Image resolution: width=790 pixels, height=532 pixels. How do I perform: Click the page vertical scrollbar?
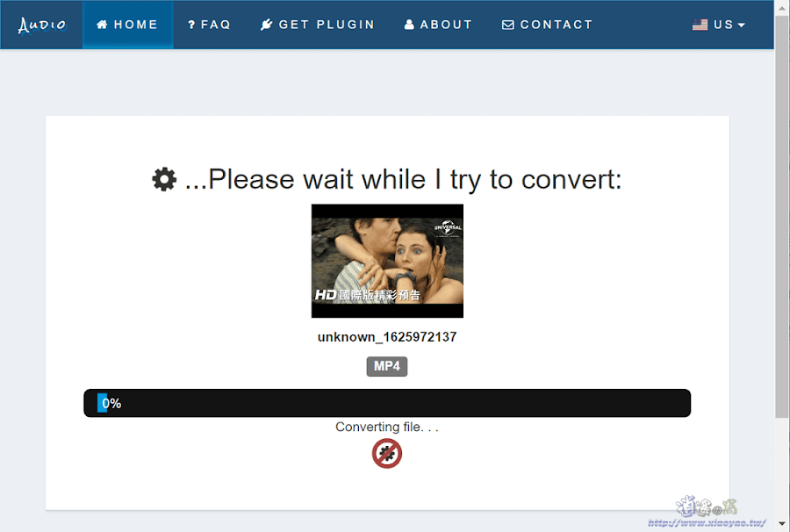[x=782, y=217]
